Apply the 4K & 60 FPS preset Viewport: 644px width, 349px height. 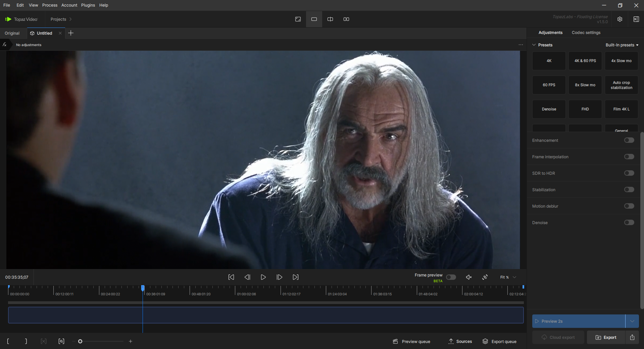click(585, 61)
